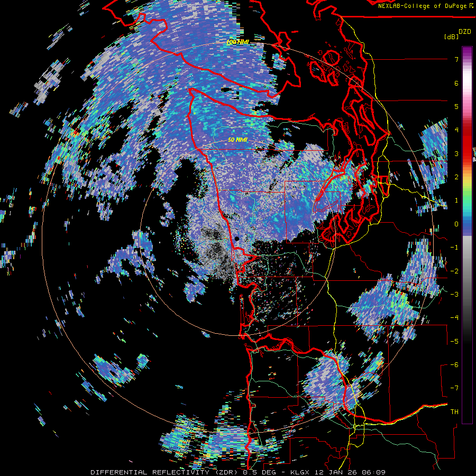Click the 6 tick label on scale

tap(456, 83)
